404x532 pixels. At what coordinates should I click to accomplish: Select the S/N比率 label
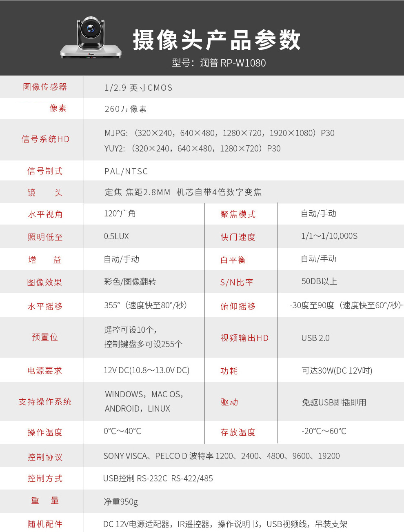point(237,283)
